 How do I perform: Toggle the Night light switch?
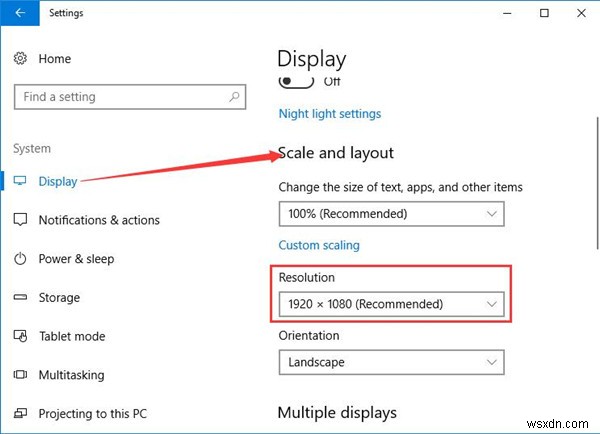pyautogui.click(x=296, y=81)
